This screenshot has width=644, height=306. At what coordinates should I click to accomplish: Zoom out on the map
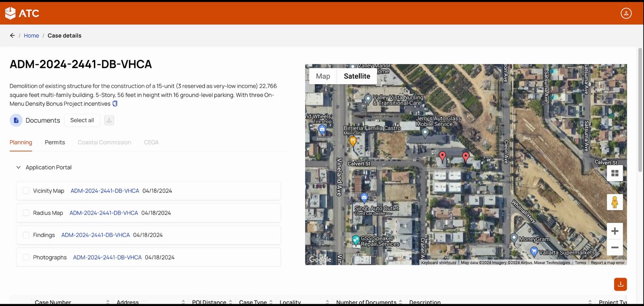pyautogui.click(x=615, y=247)
